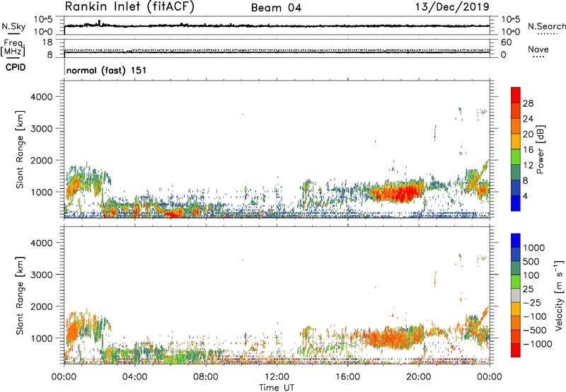Click the "28" label on the power colorbar
Screen dimensions: 566x392
pyautogui.click(x=528, y=103)
